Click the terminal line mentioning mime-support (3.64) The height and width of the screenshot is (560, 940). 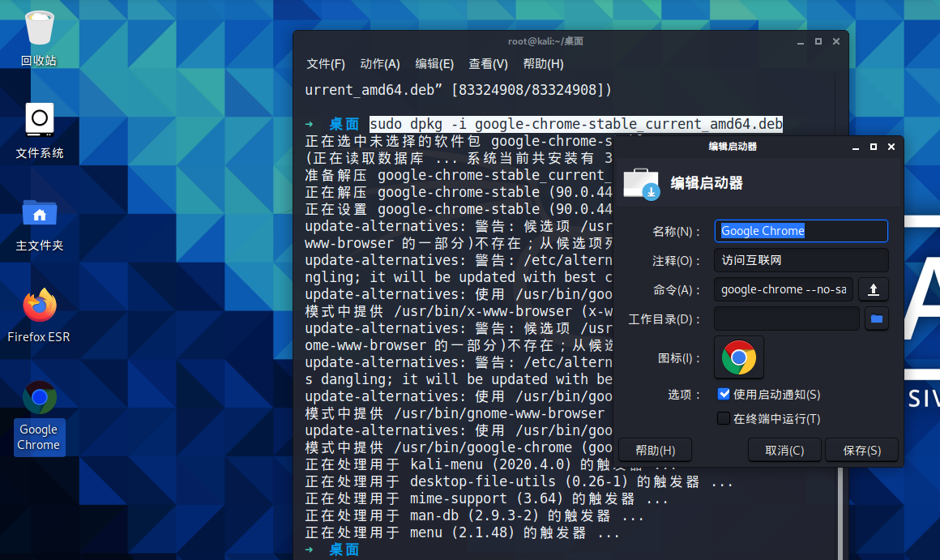click(x=486, y=499)
